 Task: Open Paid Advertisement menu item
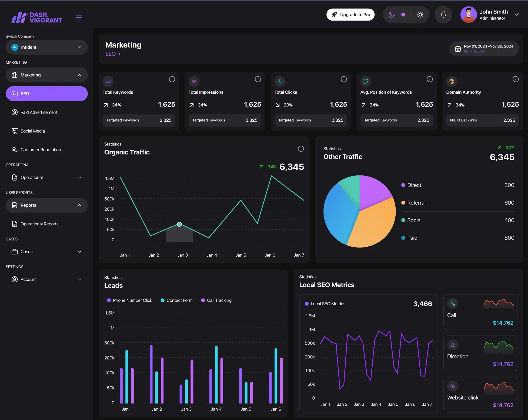click(39, 112)
